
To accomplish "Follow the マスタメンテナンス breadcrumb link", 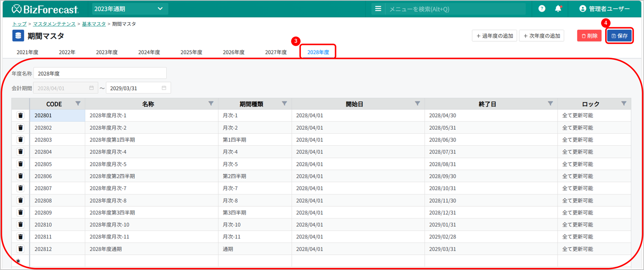I will pos(54,24).
